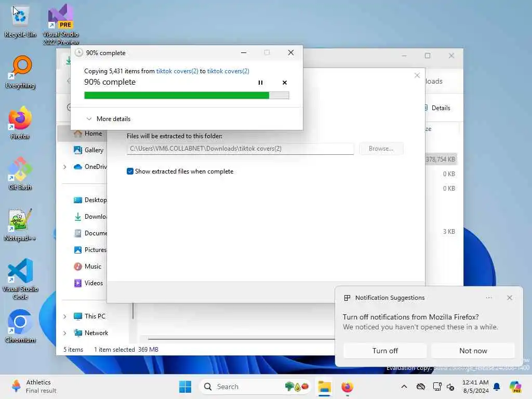Click the 369 MB status bar text
Image resolution: width=532 pixels, height=399 pixels.
tap(148, 350)
